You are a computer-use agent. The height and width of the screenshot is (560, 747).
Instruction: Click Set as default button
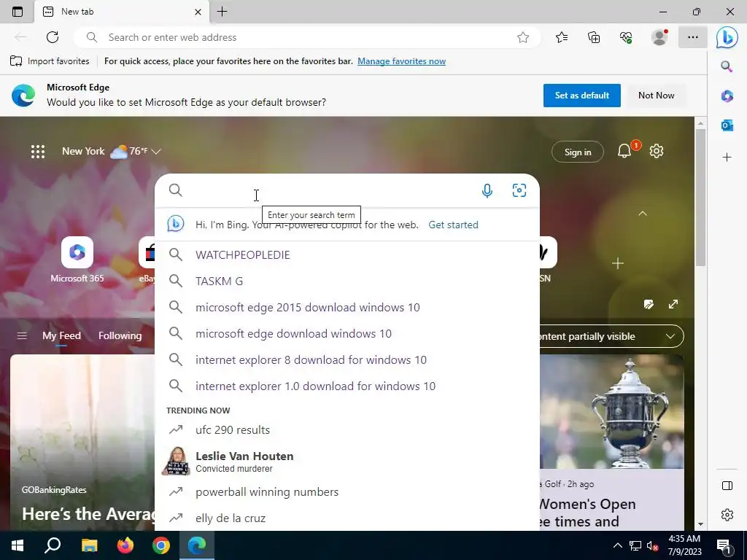581,96
